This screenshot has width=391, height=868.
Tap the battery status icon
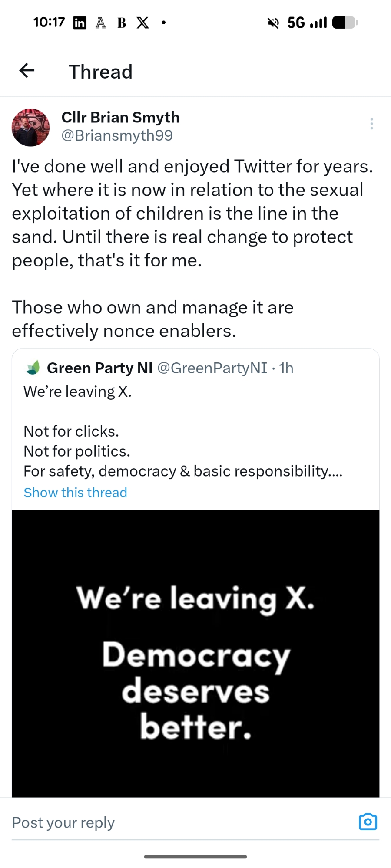[x=345, y=23]
